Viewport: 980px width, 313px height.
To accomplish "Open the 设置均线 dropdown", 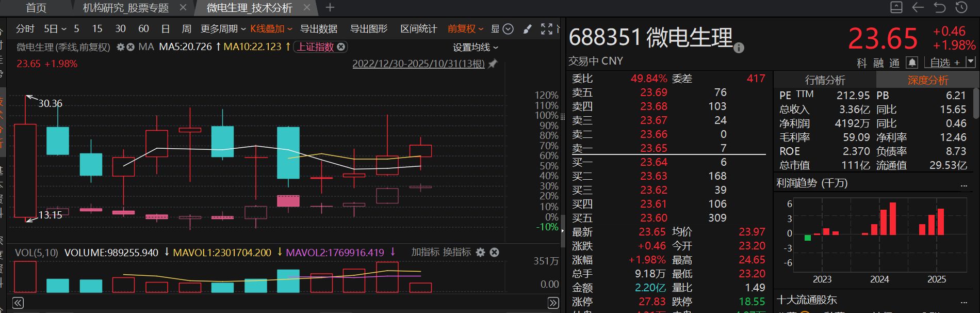I will (476, 48).
